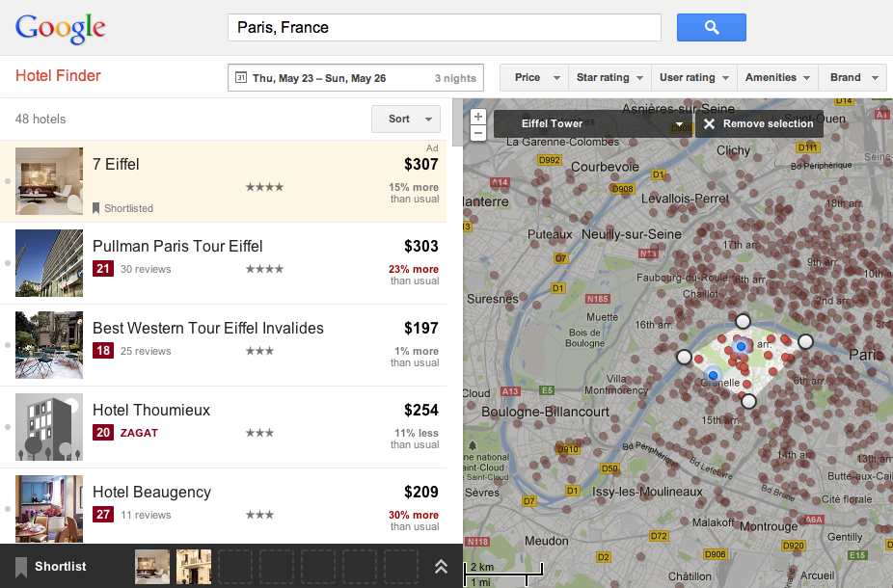Click the 18 rating badge for Best Western
This screenshot has width=893, height=588.
click(103, 351)
